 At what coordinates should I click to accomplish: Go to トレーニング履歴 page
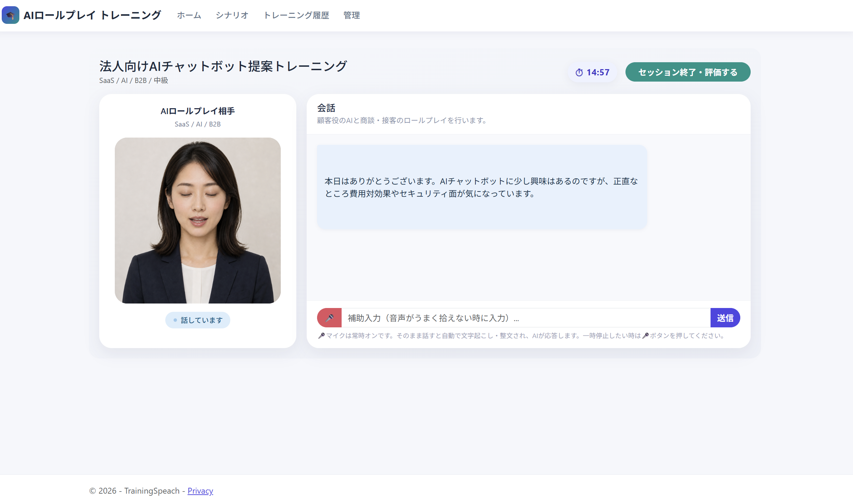pos(296,15)
